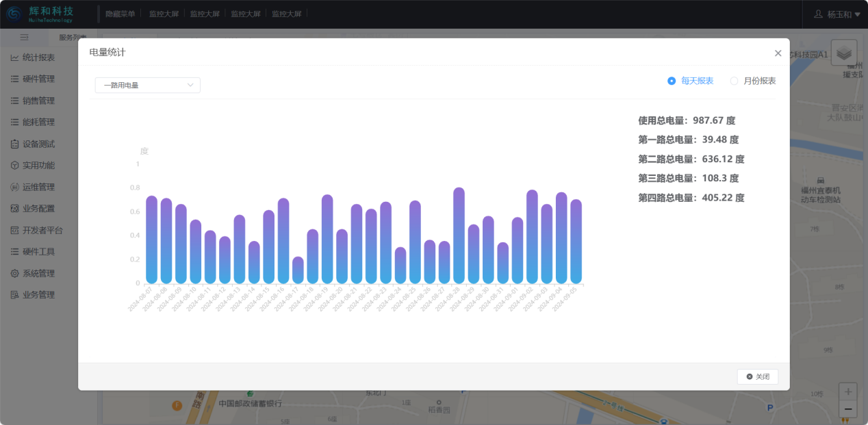This screenshot has width=868, height=425.
Task: Open the first 监控大屏 top menu item
Action: [164, 14]
